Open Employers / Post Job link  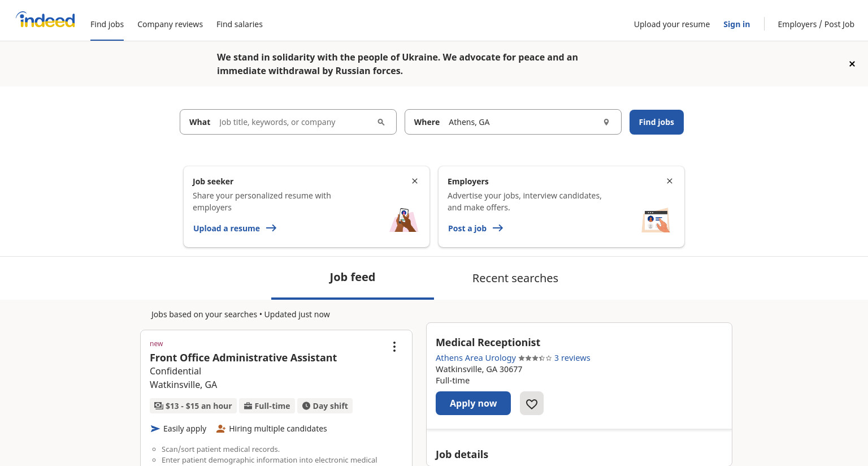(x=816, y=24)
